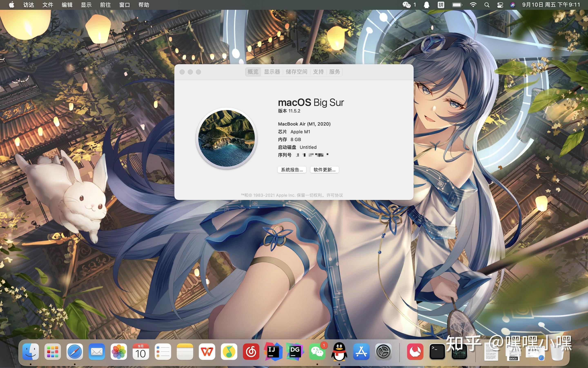Click the 版本 11.5.2 text
588x368 pixels.
coord(289,111)
